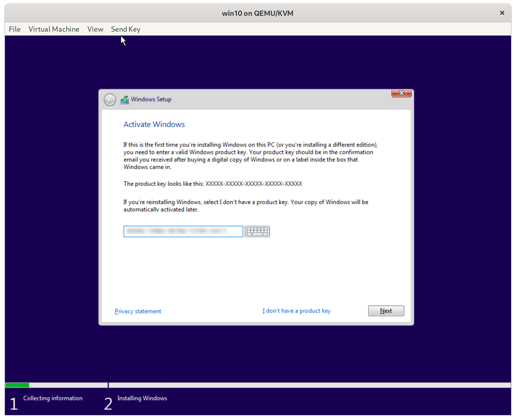Click the win10 on QEMU/KVM title bar

pos(258,13)
